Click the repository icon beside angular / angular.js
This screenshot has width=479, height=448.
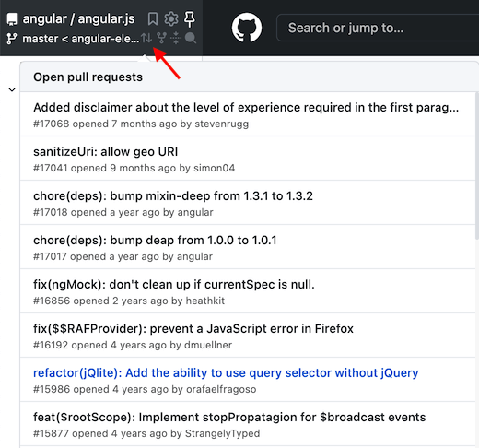coord(12,19)
